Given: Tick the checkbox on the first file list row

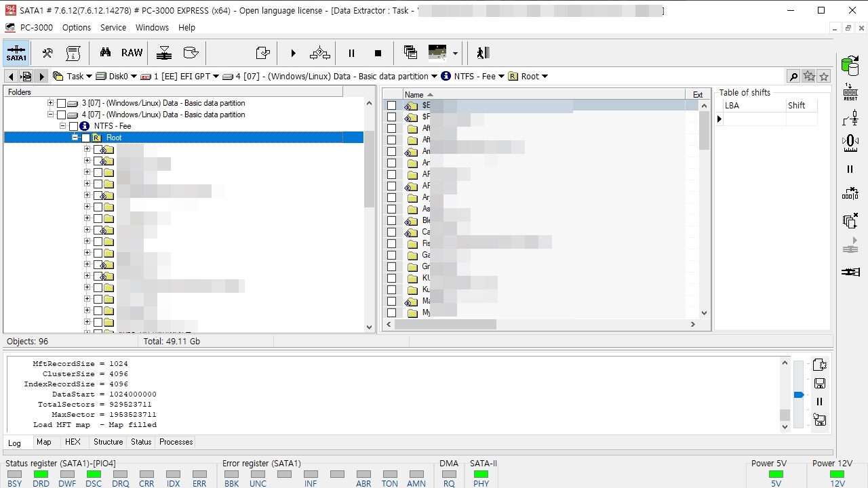Looking at the screenshot, I should pos(391,106).
